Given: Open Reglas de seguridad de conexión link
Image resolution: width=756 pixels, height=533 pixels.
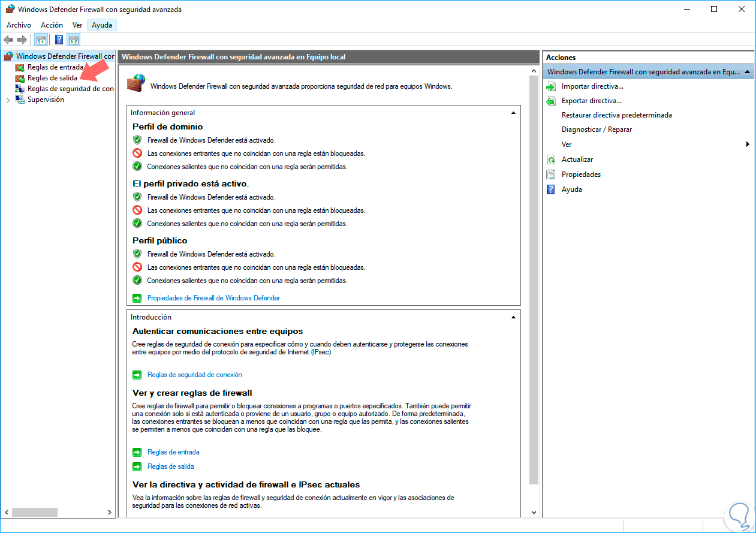Looking at the screenshot, I should click(195, 375).
